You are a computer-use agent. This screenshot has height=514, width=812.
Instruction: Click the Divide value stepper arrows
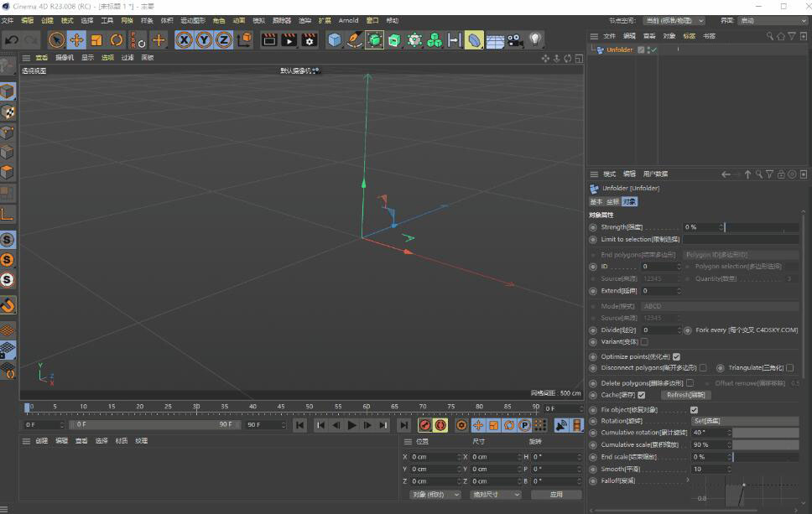coord(679,330)
